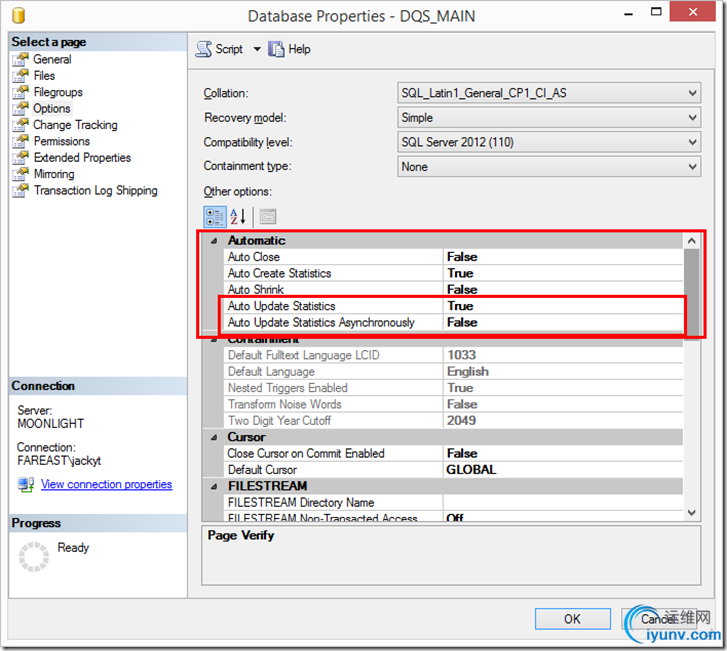Click the Permissions page icon
Screen dimensions: 727x651
20,141
